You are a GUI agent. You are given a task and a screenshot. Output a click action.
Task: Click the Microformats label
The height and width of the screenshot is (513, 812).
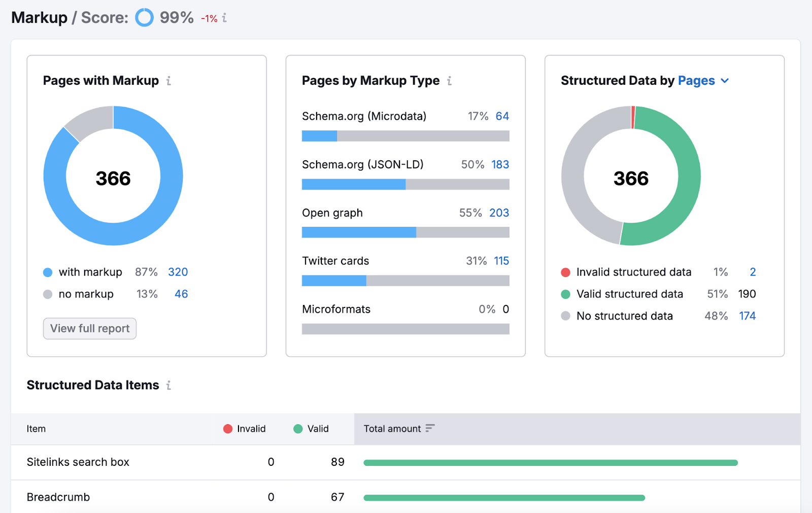(336, 309)
